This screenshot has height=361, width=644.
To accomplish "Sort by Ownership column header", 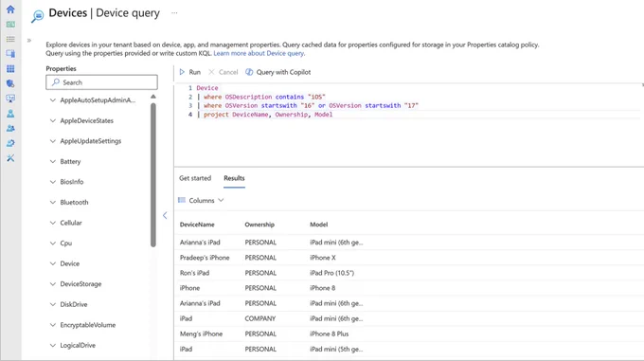I will [259, 225].
